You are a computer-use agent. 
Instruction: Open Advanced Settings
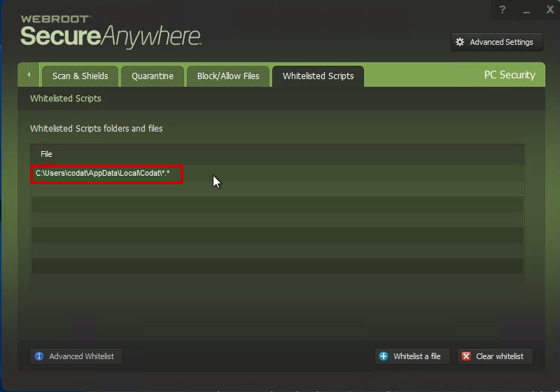[497, 42]
